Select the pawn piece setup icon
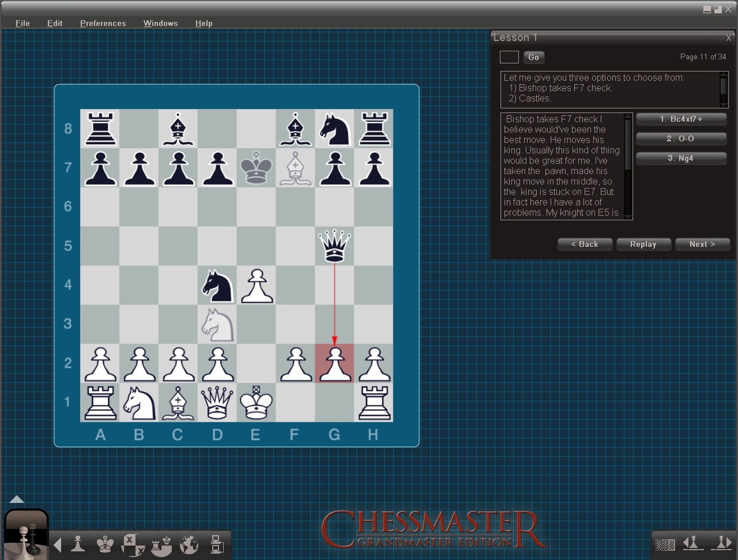Screen dimensions: 738x560 tap(78, 544)
